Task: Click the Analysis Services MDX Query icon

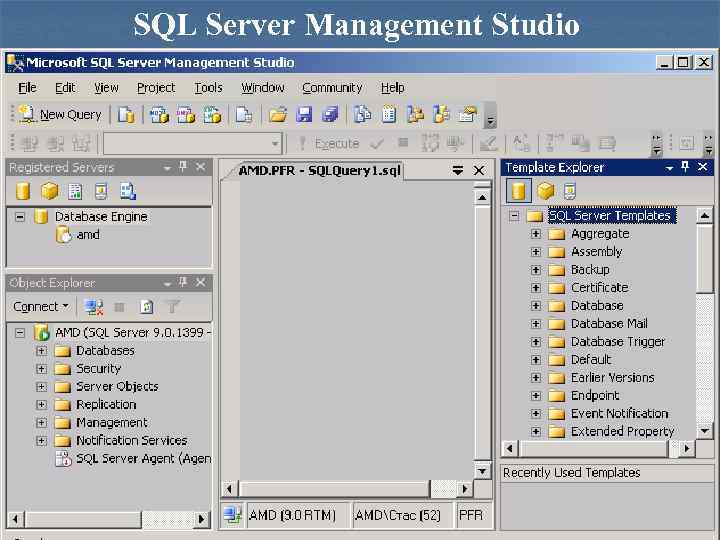Action: [x=159, y=115]
